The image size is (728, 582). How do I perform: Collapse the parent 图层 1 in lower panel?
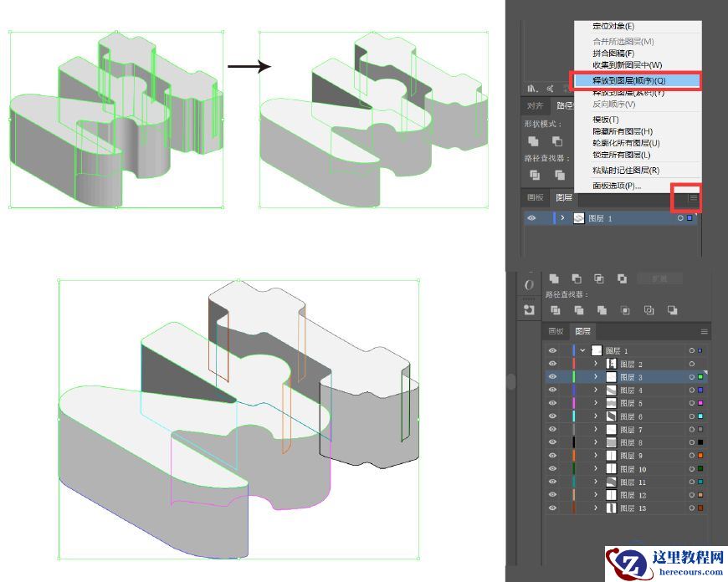point(582,351)
